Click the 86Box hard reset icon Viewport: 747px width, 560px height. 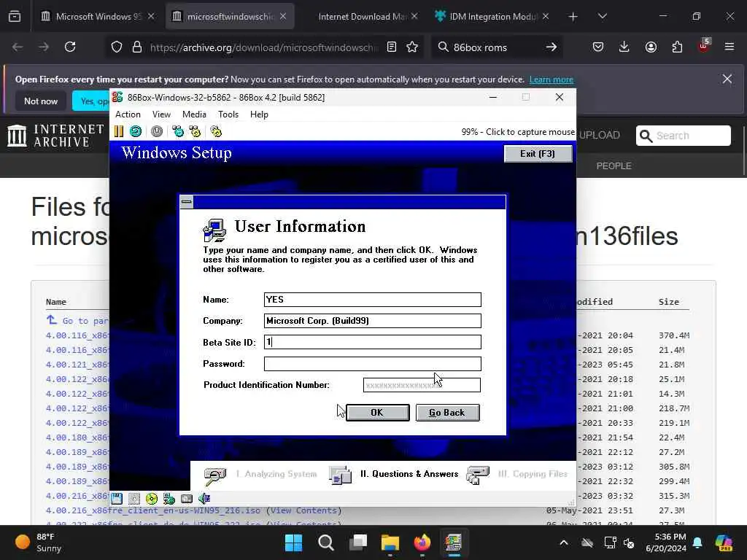pyautogui.click(x=136, y=131)
